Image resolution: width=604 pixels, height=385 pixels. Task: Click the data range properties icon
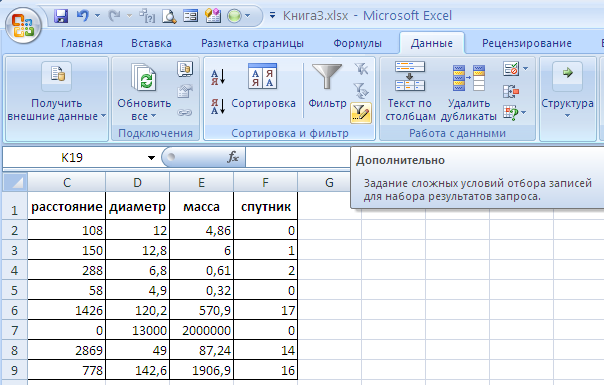coord(185,92)
